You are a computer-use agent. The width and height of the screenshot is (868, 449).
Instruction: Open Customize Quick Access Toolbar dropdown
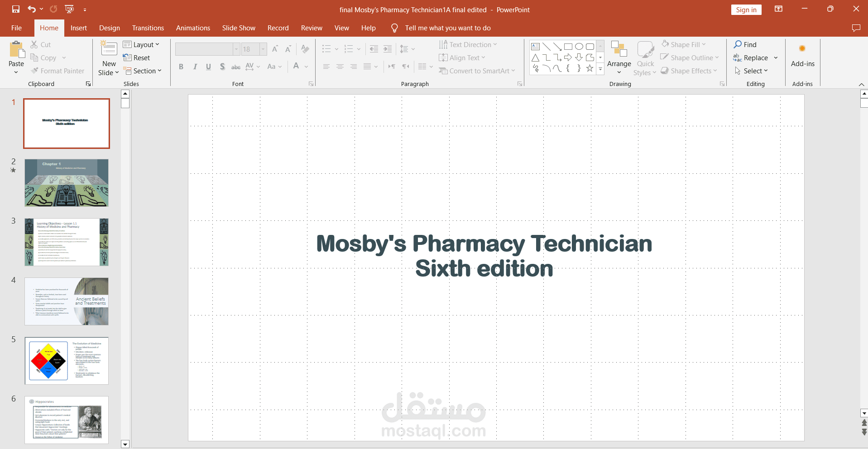[85, 10]
